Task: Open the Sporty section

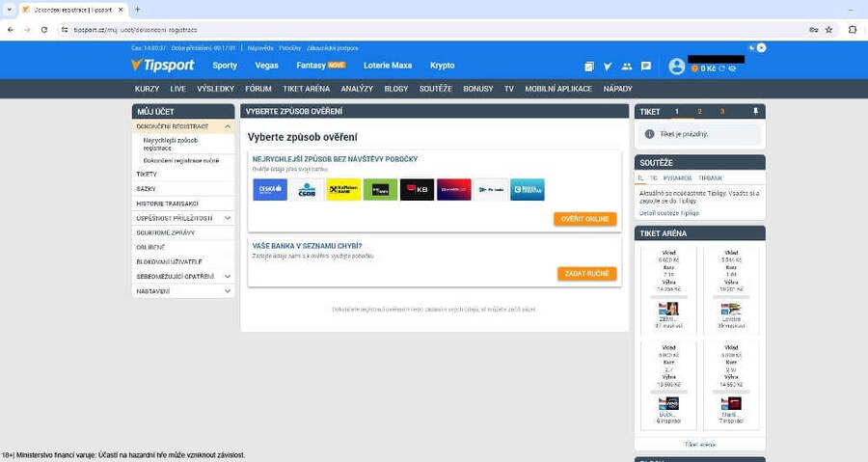Action: [225, 66]
